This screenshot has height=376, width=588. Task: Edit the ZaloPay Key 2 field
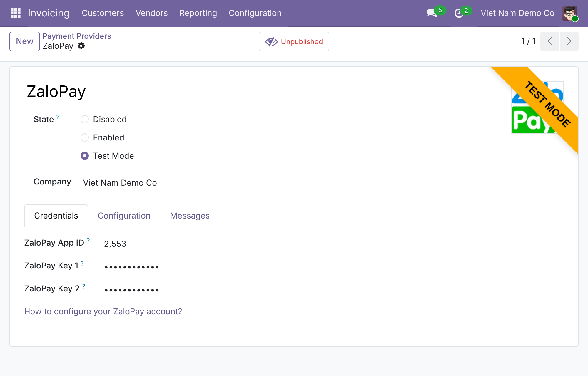click(x=132, y=290)
